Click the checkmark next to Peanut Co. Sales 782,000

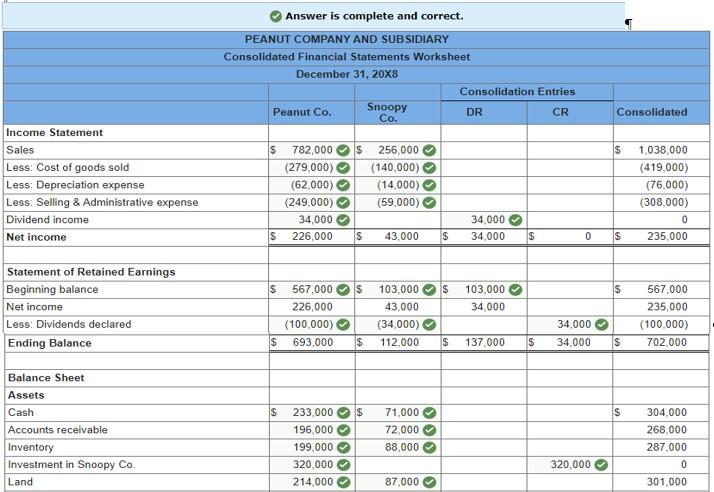(x=343, y=150)
